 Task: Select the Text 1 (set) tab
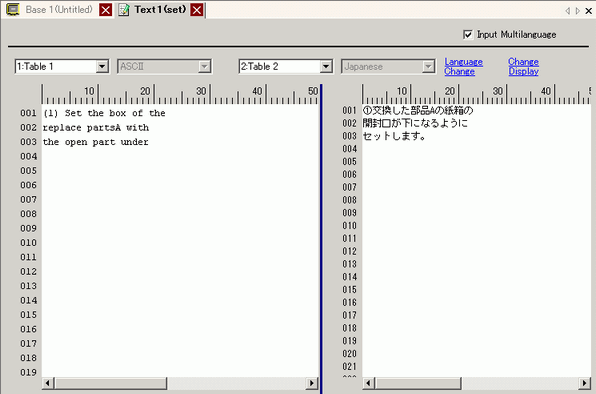click(x=160, y=9)
